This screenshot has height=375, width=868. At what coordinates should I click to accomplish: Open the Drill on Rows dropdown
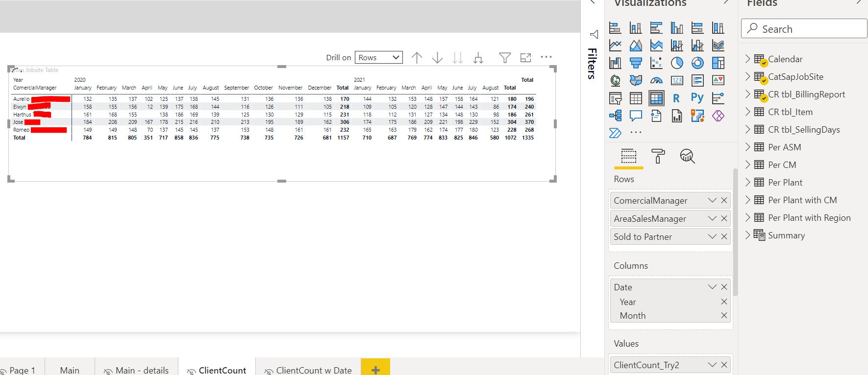pos(379,58)
